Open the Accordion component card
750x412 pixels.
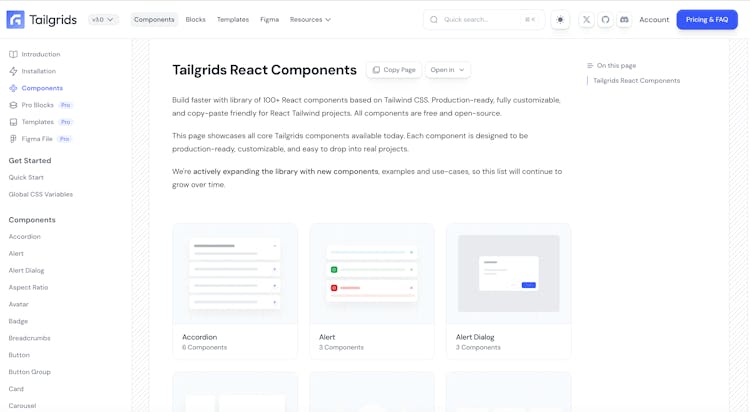[235, 290]
